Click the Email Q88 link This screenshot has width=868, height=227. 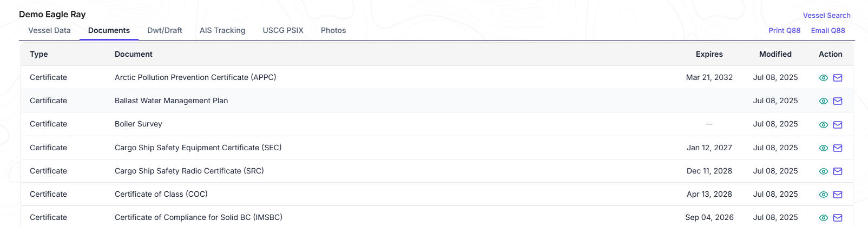(x=828, y=30)
